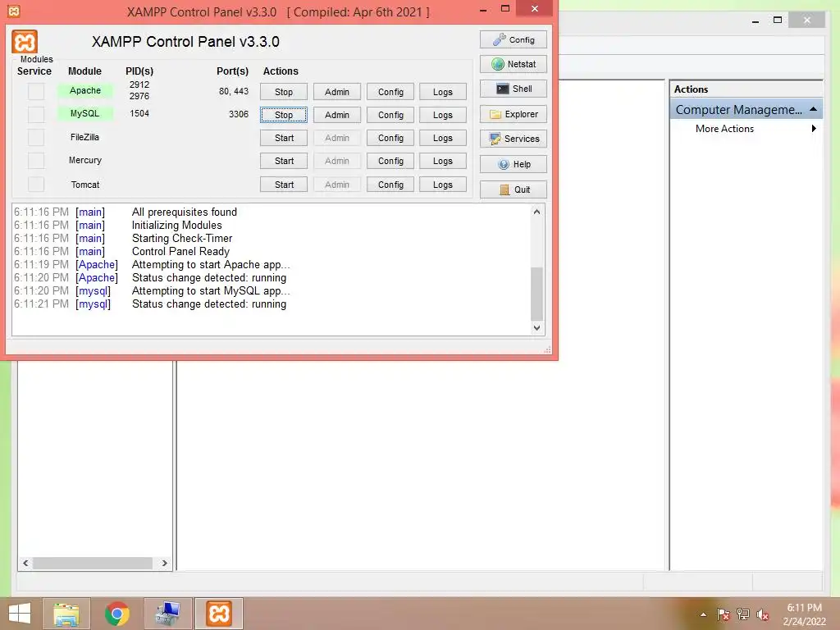
Task: Open Windows Services from XAMPP
Action: (514, 139)
